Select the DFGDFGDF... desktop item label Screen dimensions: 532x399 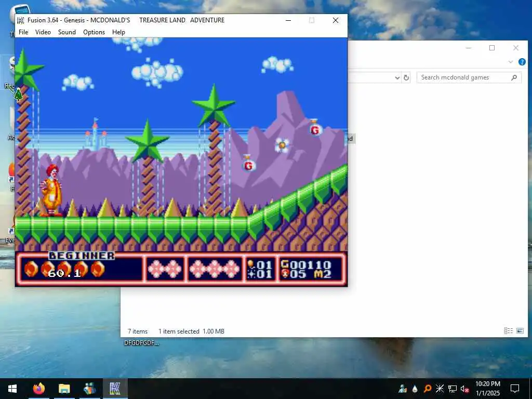(141, 343)
